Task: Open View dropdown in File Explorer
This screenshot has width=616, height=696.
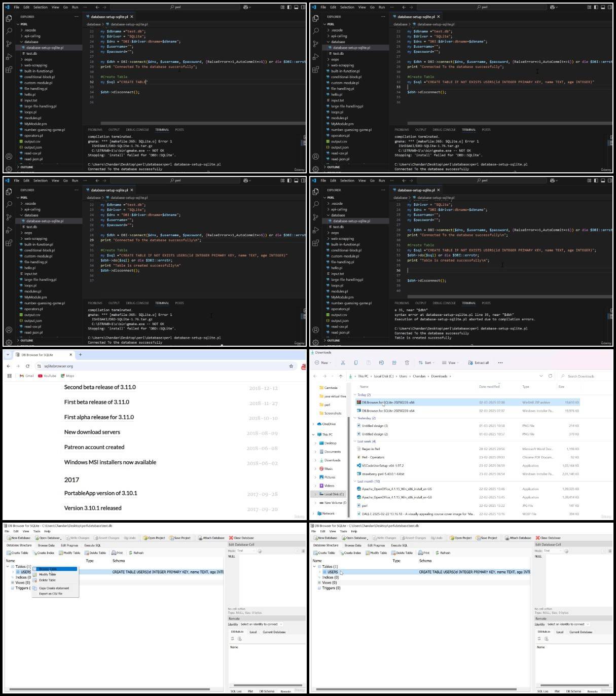Action: 450,362
